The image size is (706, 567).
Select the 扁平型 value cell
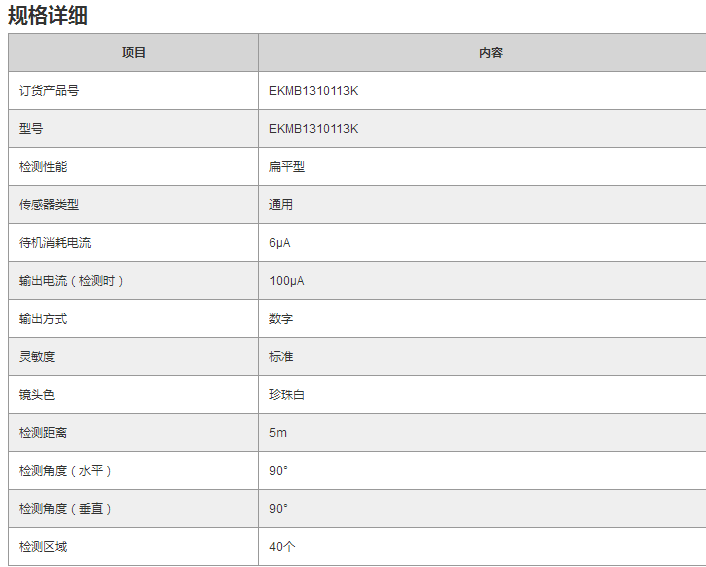287,167
